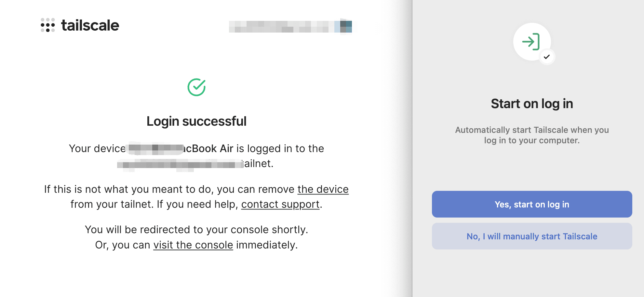This screenshot has height=297, width=644.
Task: Click the 'Automatically start Tailscale' description text
Action: point(532,135)
